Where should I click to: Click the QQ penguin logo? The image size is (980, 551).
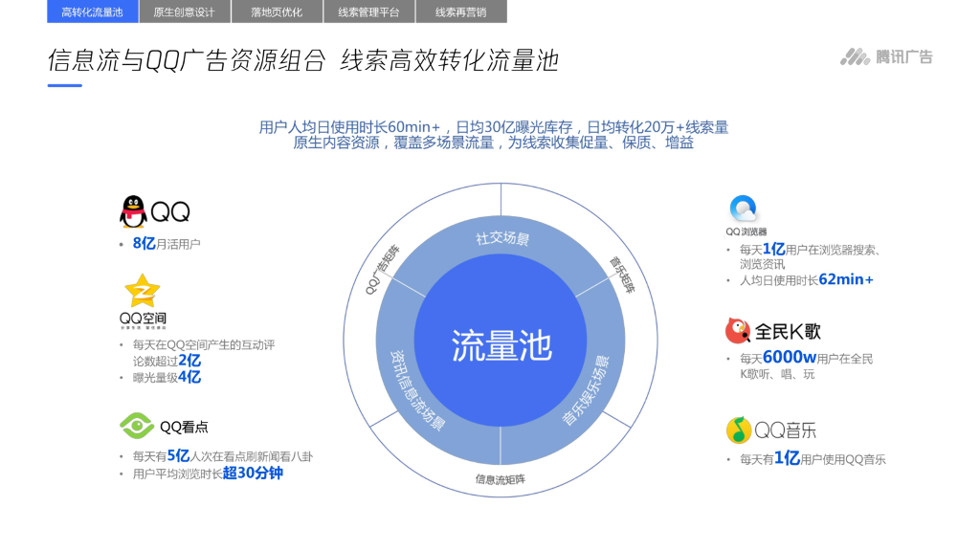(133, 211)
